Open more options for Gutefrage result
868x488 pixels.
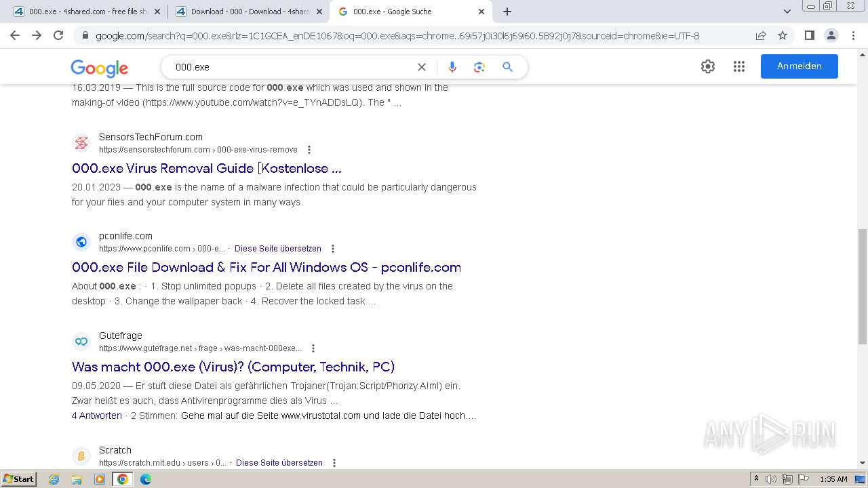pos(313,348)
